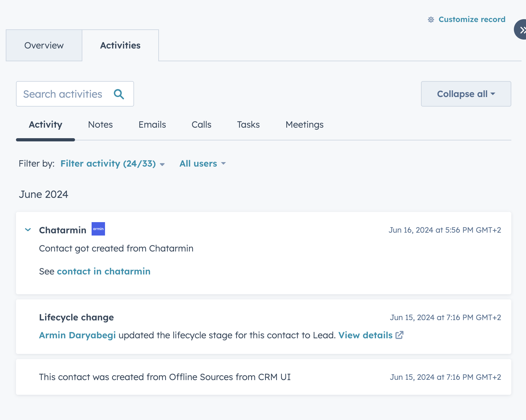Open the All users filter dropdown
Viewport: 526px width, 420px height.
click(x=203, y=164)
